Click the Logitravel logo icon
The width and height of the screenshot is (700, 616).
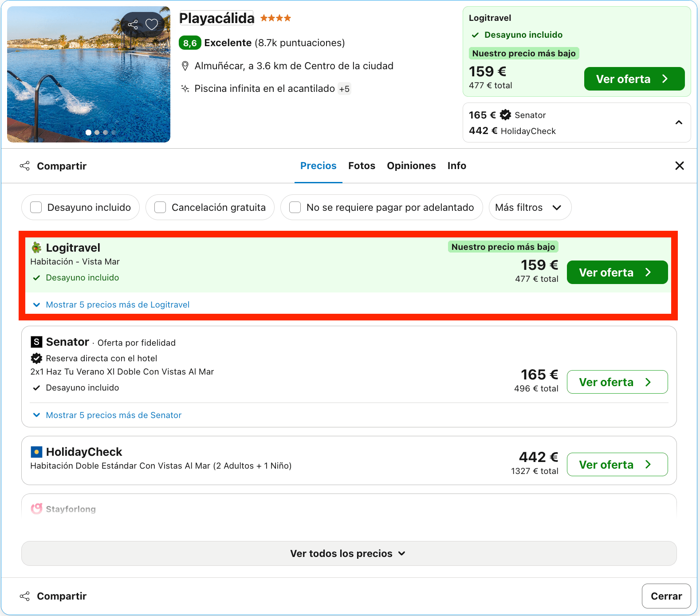pyautogui.click(x=36, y=248)
